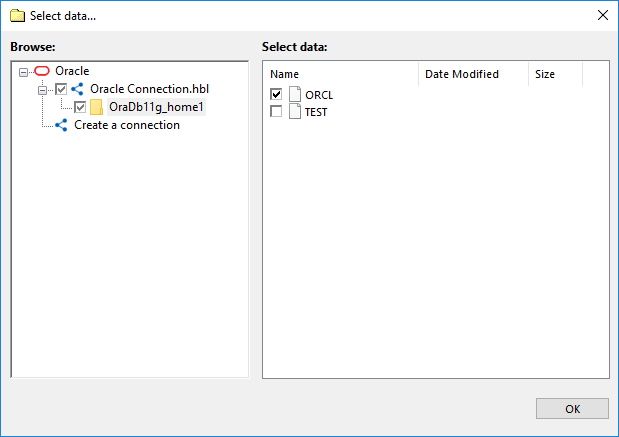
Task: Click the red Oracle database icon
Action: pyautogui.click(x=42, y=71)
